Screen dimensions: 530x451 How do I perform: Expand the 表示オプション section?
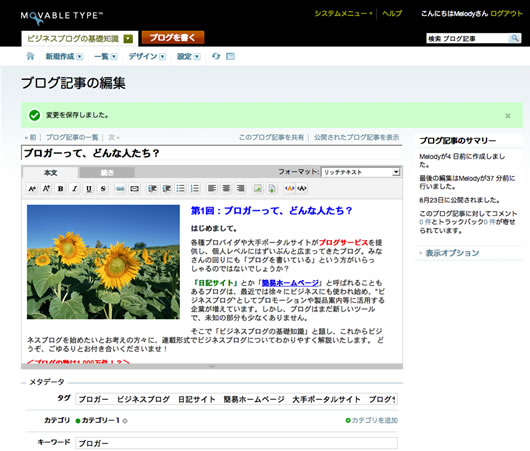(x=449, y=253)
